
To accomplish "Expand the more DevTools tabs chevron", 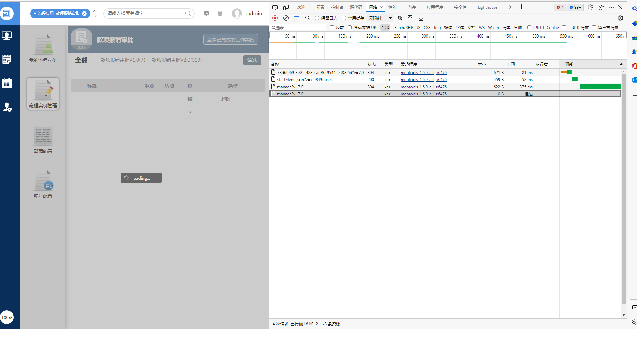I will 511,7.
